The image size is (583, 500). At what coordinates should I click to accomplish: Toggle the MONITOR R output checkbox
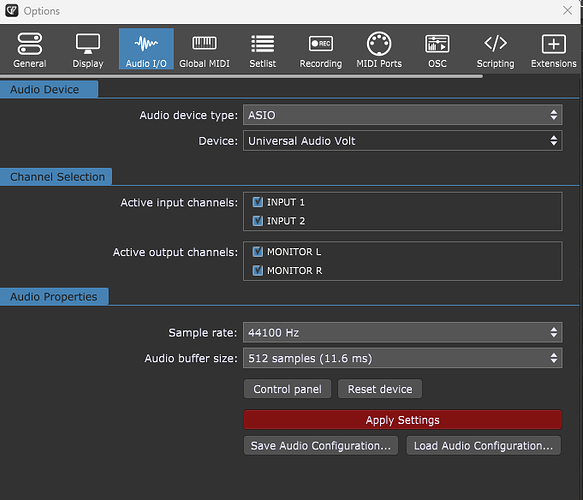tap(258, 271)
